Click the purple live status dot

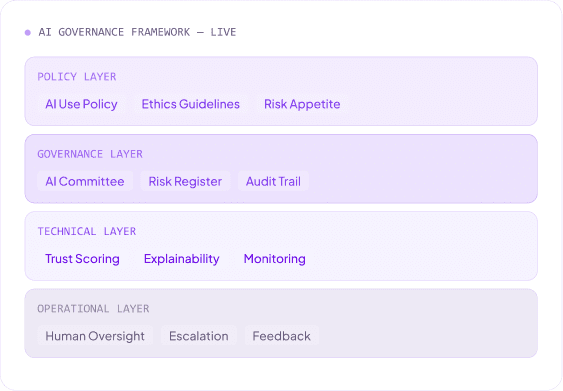click(x=28, y=33)
